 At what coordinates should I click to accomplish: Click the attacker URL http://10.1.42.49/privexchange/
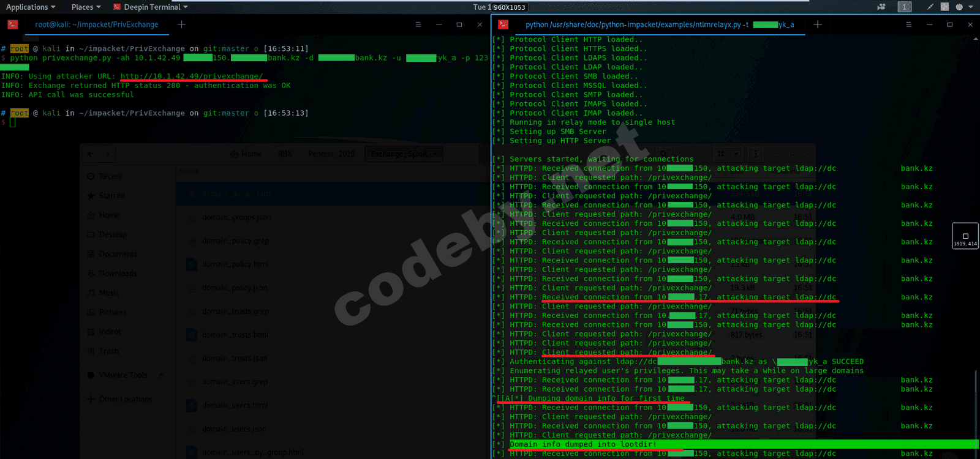pos(192,76)
